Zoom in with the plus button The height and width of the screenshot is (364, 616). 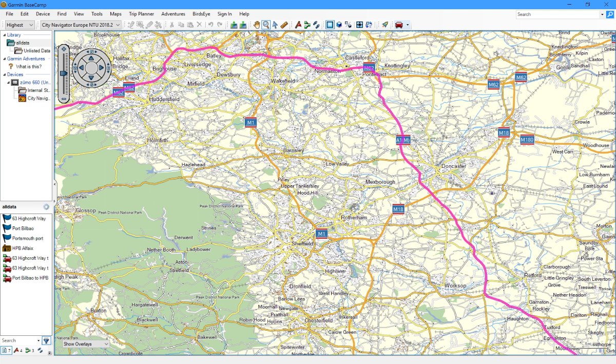click(64, 49)
